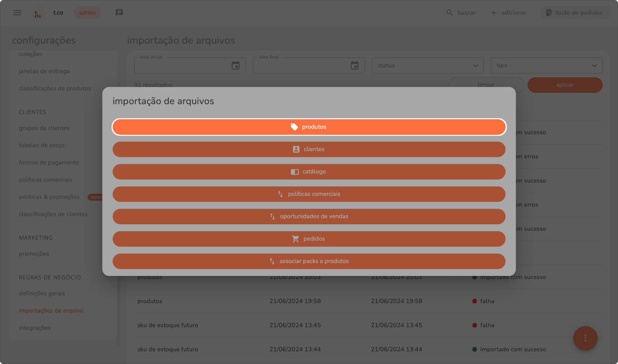Open data final calendar picker
Image resolution: width=618 pixels, height=364 pixels.
pos(354,65)
